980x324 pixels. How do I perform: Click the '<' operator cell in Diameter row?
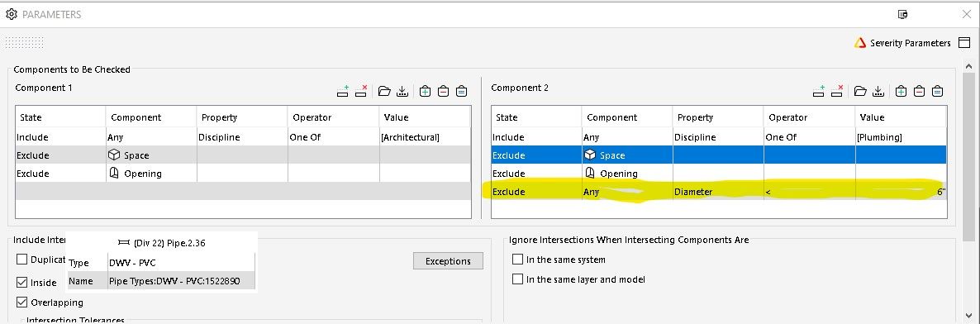click(x=809, y=192)
